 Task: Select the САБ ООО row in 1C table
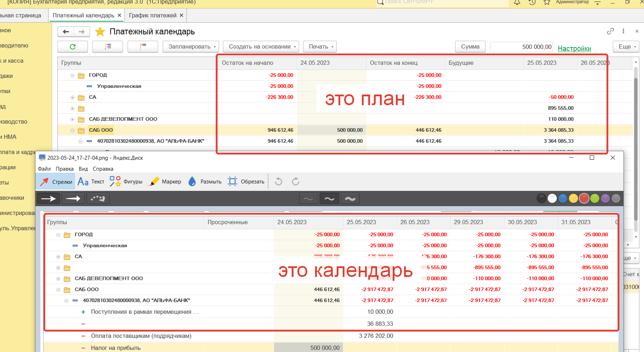345,130
